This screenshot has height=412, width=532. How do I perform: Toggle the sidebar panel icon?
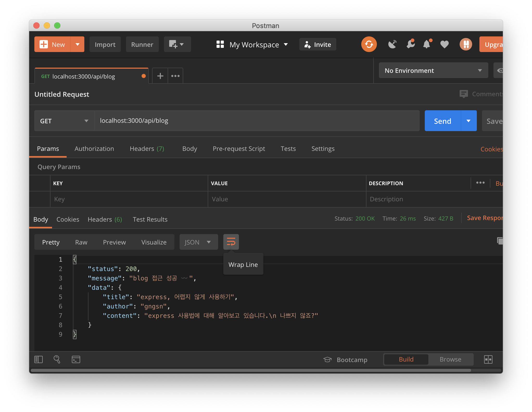pyautogui.click(x=39, y=359)
